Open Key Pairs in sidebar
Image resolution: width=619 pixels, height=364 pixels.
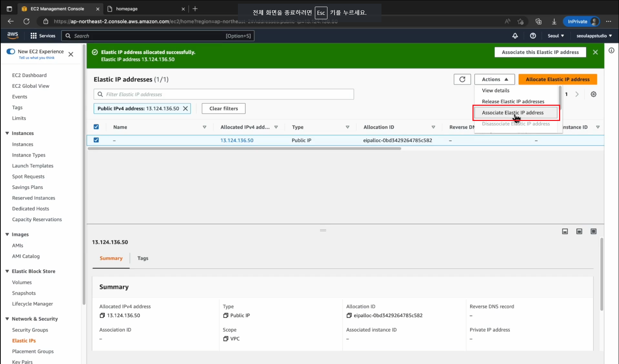22,361
